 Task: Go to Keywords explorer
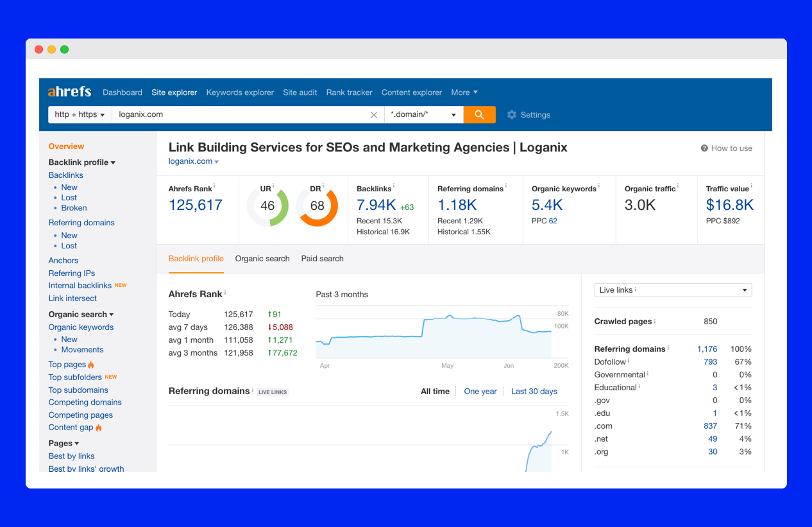240,92
